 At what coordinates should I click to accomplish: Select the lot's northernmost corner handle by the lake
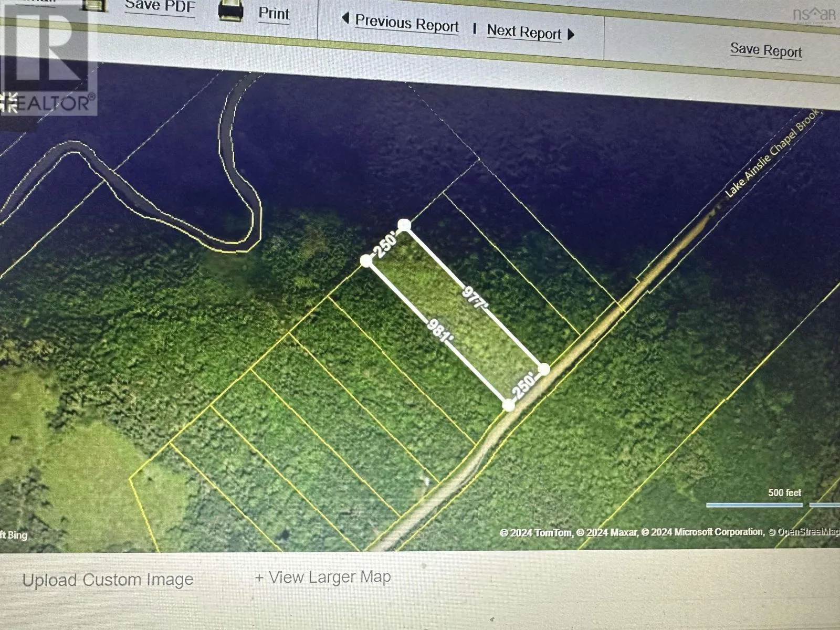click(404, 225)
